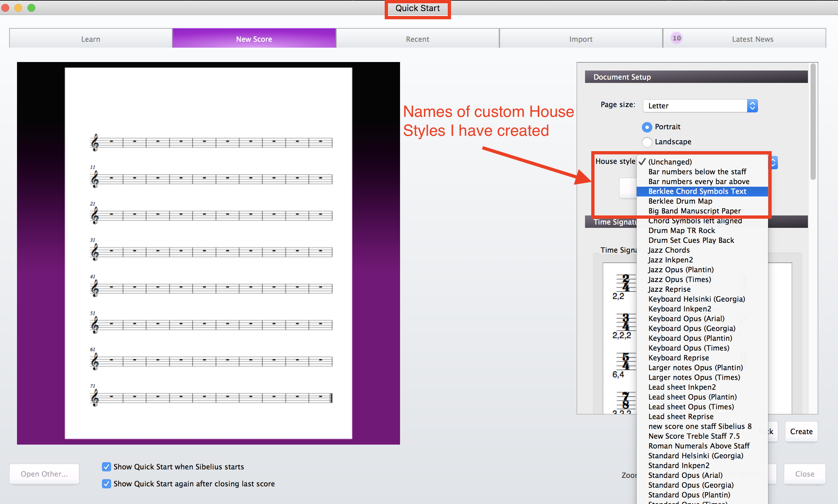The height and width of the screenshot is (504, 838).
Task: Pick Big Band Manuscript Paper style
Action: click(694, 211)
